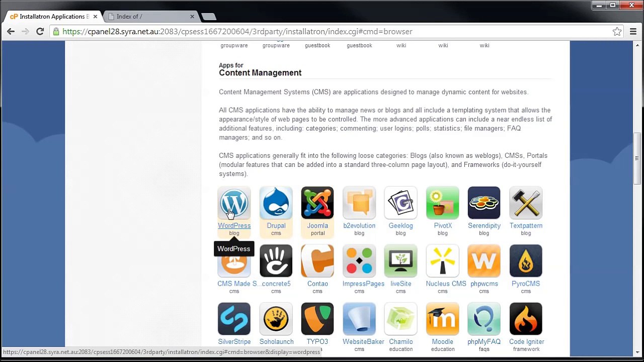Viewport: 644px width, 362px height.
Task: Choose the SilverStripe app icon
Action: tap(234, 319)
